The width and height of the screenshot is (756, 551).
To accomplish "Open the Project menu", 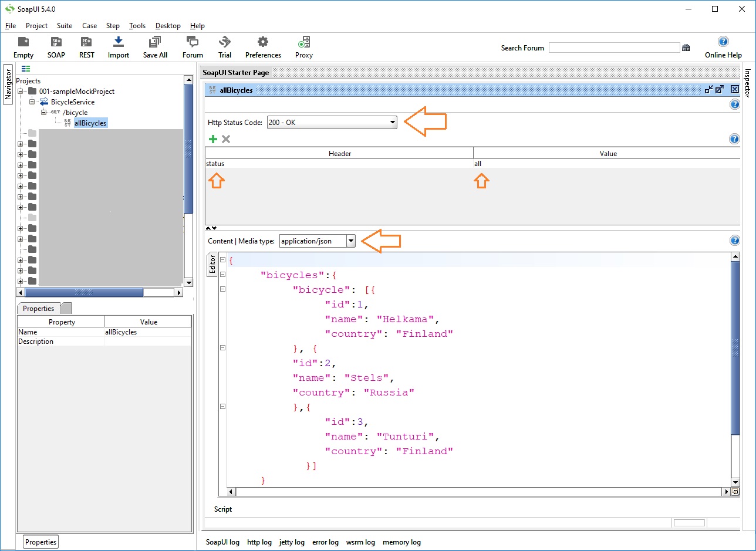I will 37,26.
